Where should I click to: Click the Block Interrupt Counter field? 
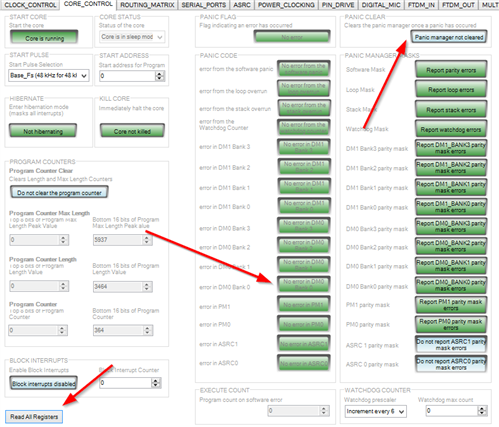click(x=126, y=383)
